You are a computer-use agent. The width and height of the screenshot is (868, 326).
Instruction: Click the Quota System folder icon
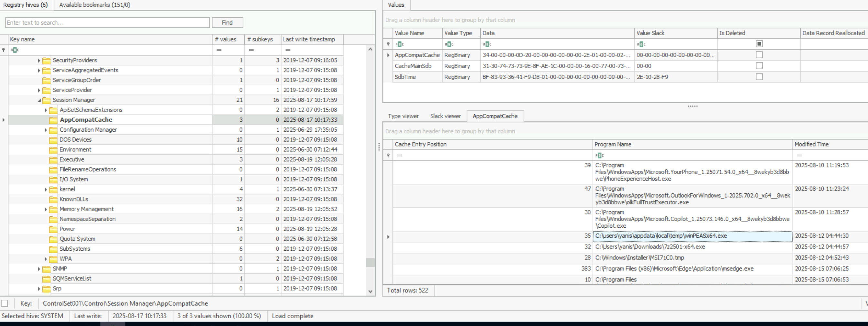pyautogui.click(x=53, y=239)
